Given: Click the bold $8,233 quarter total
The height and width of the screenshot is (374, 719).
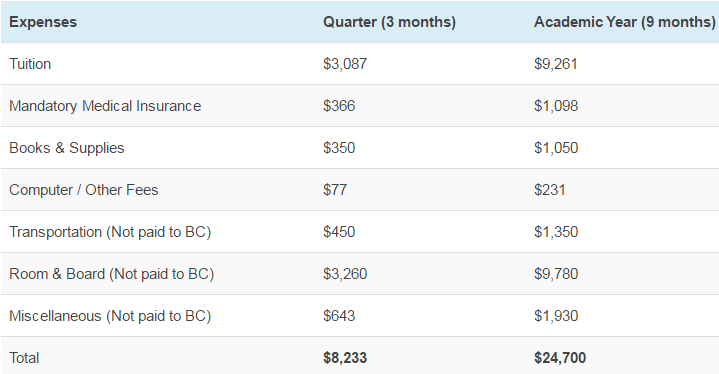Looking at the screenshot, I should click(345, 358).
